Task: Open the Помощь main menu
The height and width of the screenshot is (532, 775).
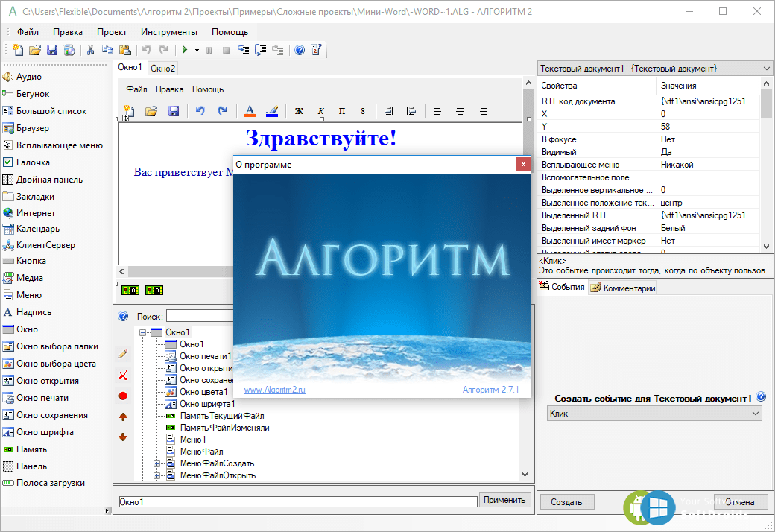Action: tap(230, 31)
